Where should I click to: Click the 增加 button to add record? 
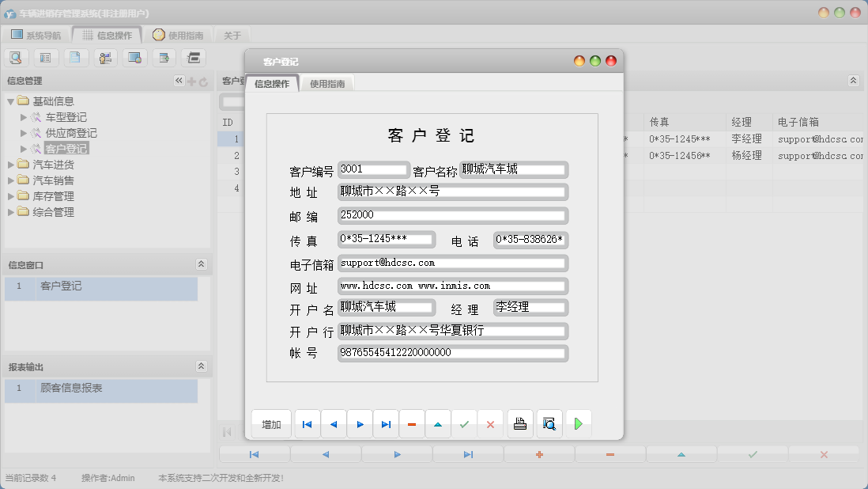[270, 423]
